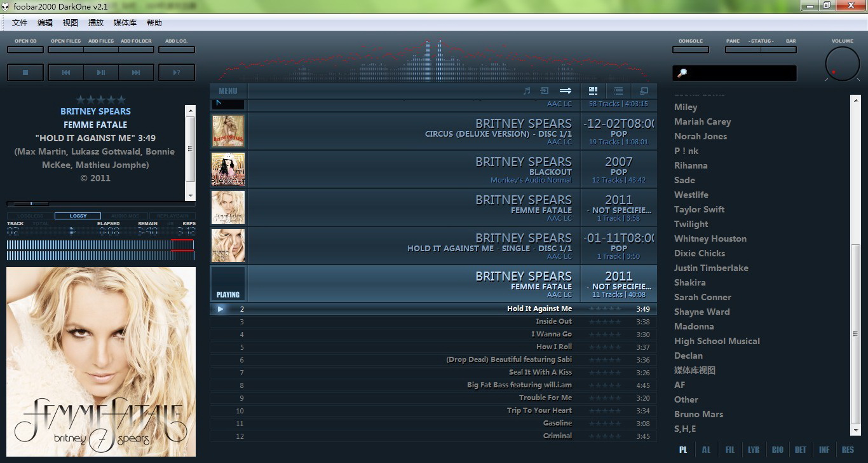Screen dimensions: 868x463
Task: Stop playback with the stop button
Action: [x=25, y=73]
